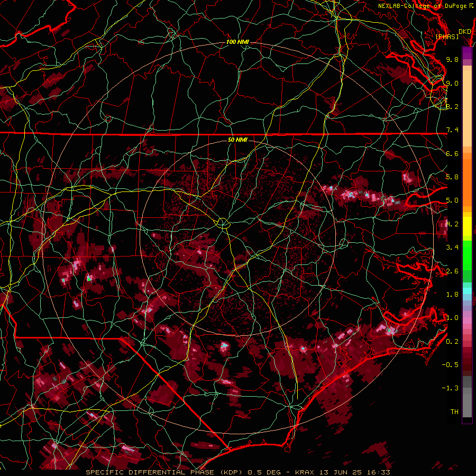Click the TH threshold label on the scale
Viewport: 476px width, 476px height.
[454, 412]
